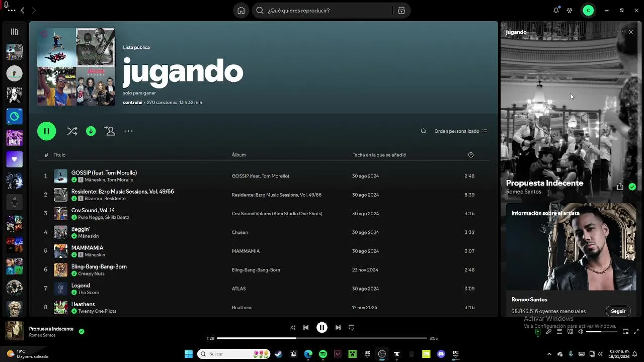
Task: Open the playback queue
Action: pyautogui.click(x=559, y=332)
